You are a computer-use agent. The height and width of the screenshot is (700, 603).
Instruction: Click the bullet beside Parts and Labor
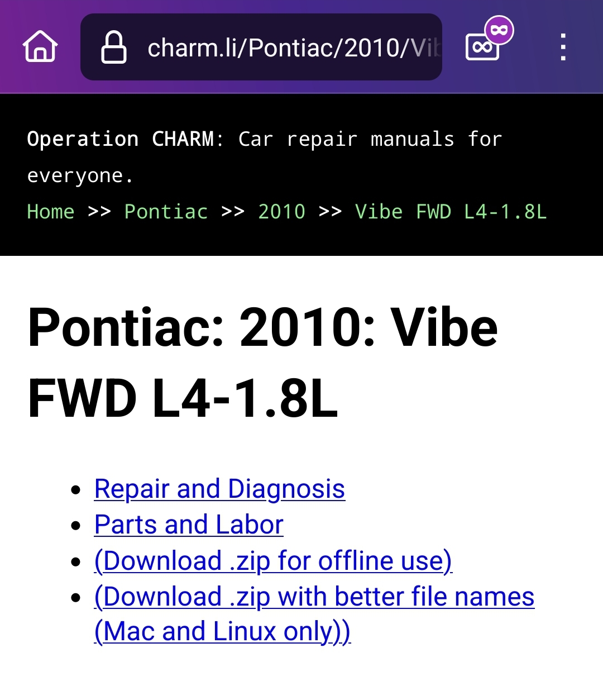tap(76, 526)
